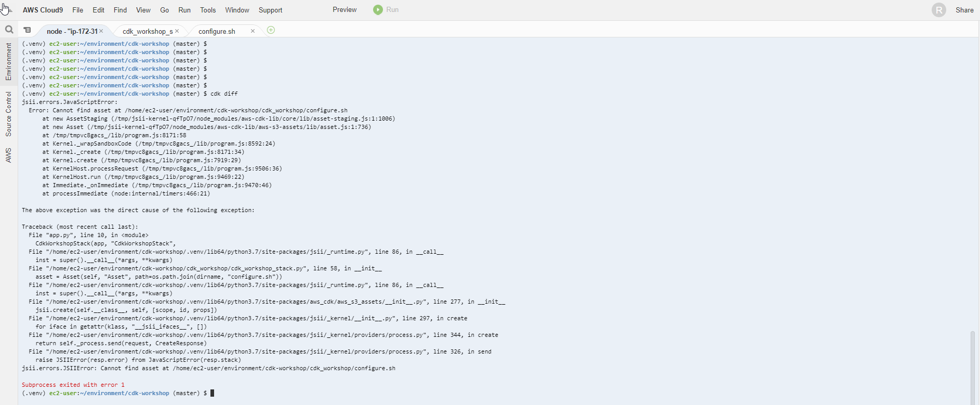Close the cdk_workshop_s tab
Viewport: 980px width, 405px height.
(x=177, y=31)
